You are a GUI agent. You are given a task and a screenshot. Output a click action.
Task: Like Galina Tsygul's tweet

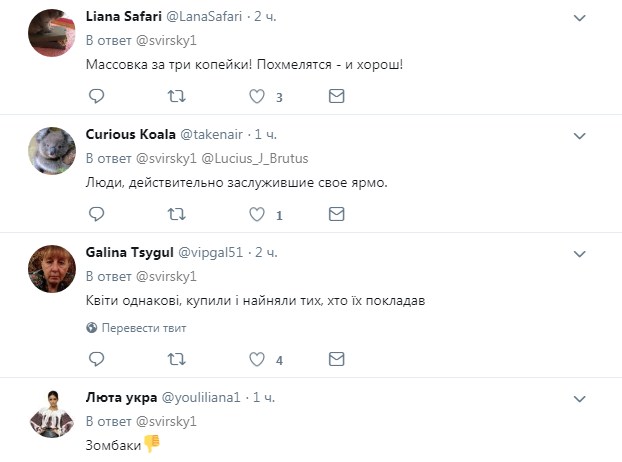(257, 359)
